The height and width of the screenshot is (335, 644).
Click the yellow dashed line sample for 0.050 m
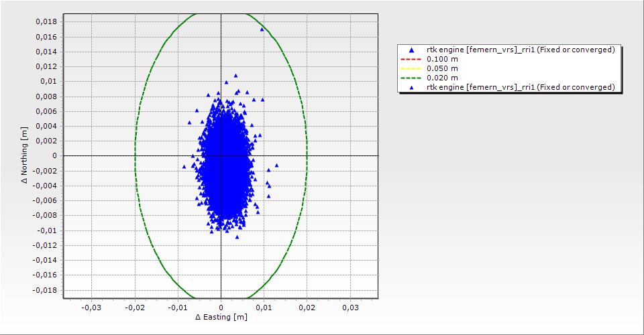pos(411,68)
